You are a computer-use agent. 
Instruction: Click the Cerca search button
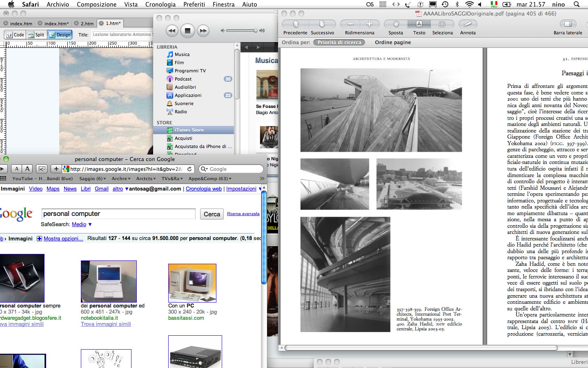tap(212, 214)
